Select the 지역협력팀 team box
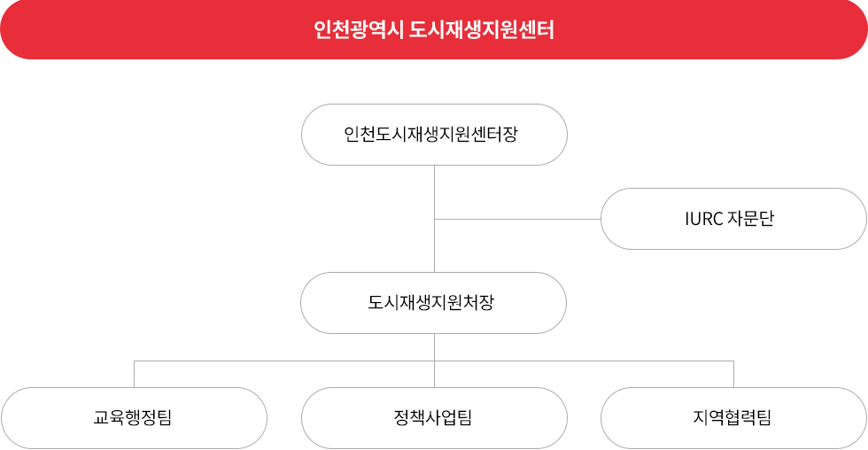This screenshot has width=868, height=450. point(733,418)
